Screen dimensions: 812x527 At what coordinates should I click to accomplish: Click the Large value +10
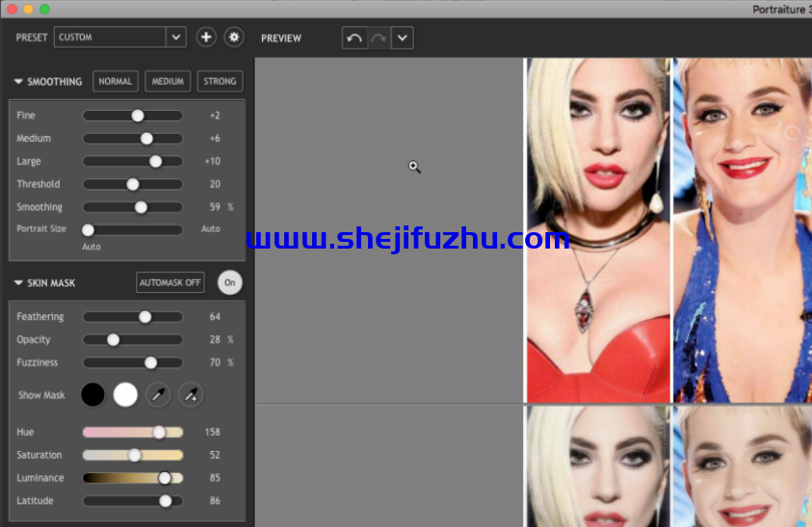coord(213,161)
